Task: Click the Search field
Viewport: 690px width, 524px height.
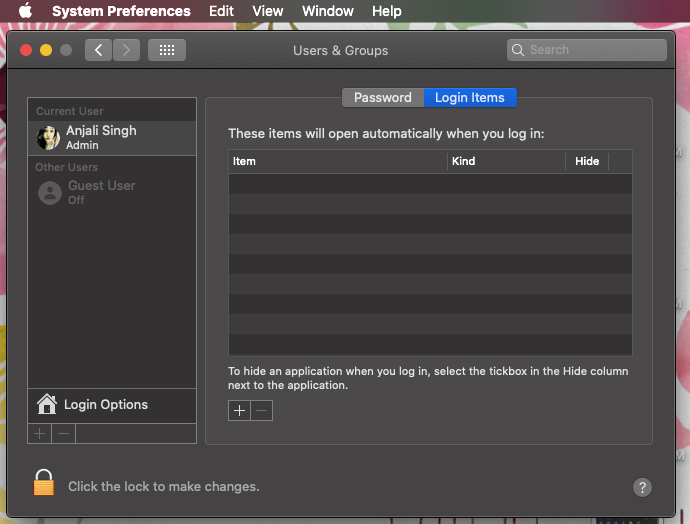Action: pos(586,50)
